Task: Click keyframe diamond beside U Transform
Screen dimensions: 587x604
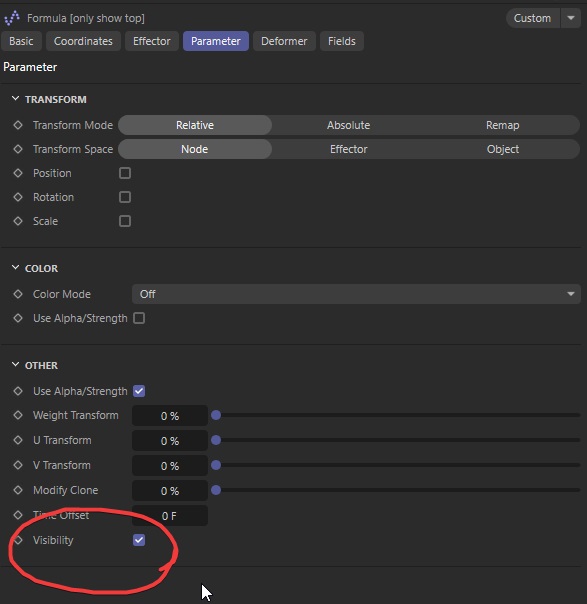Action: (18, 440)
